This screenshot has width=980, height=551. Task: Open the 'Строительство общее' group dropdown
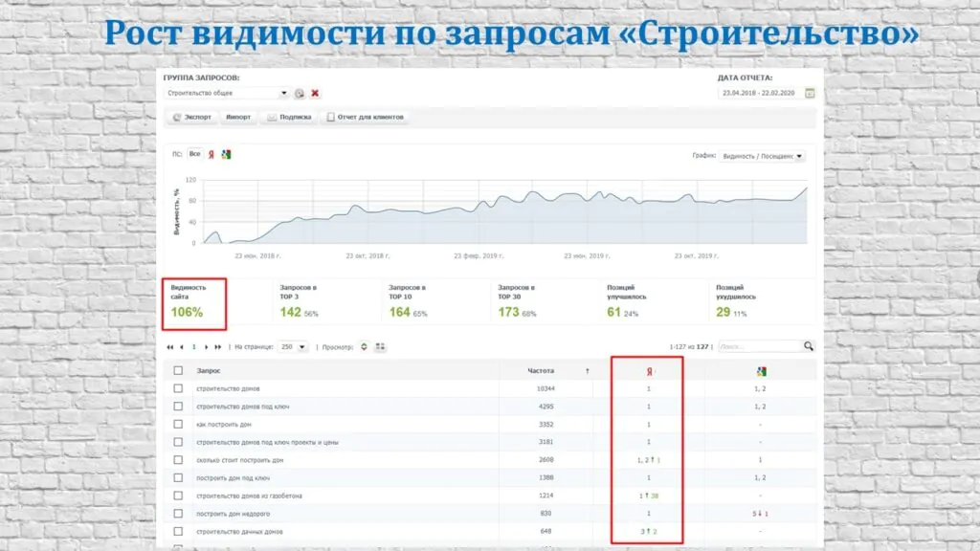pos(226,93)
